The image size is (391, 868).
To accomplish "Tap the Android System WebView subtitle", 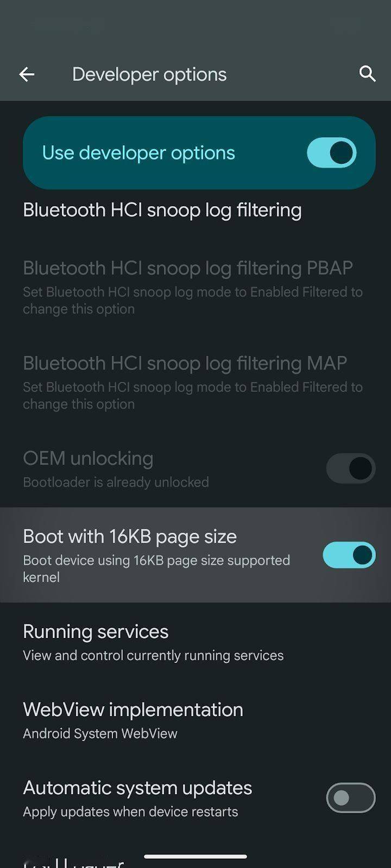I will coord(100,733).
